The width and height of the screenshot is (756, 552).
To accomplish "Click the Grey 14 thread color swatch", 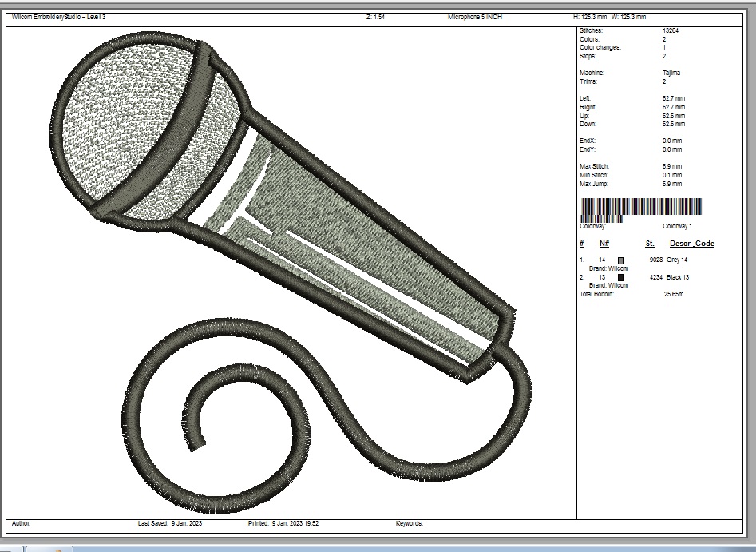I will [621, 260].
